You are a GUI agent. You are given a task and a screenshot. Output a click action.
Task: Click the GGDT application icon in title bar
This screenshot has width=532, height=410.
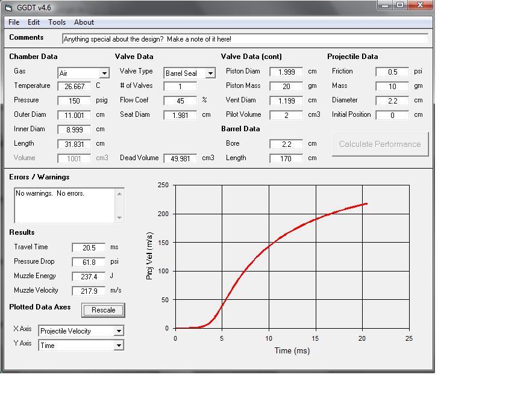click(x=8, y=8)
